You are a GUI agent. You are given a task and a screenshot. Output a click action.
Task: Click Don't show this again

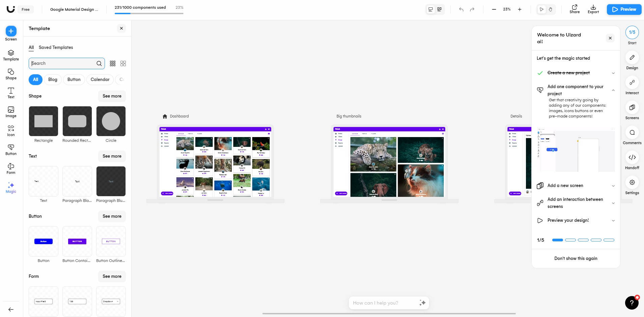(576, 259)
